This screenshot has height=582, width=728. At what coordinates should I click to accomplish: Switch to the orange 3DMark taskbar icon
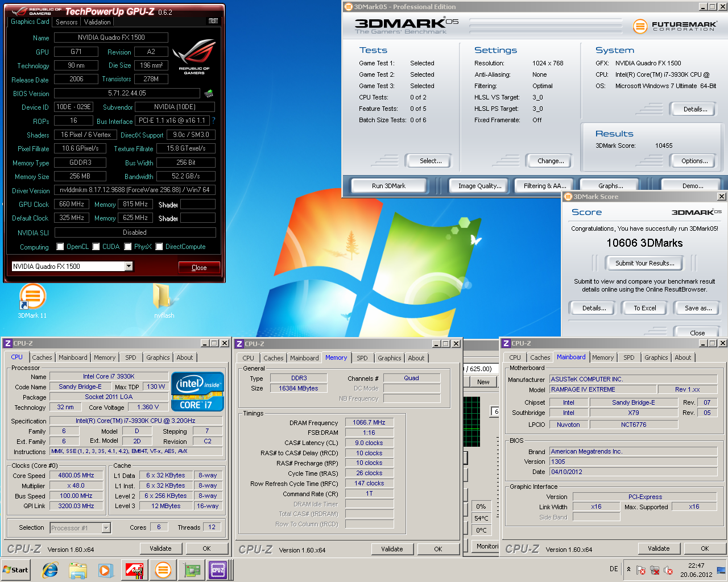[163, 570]
